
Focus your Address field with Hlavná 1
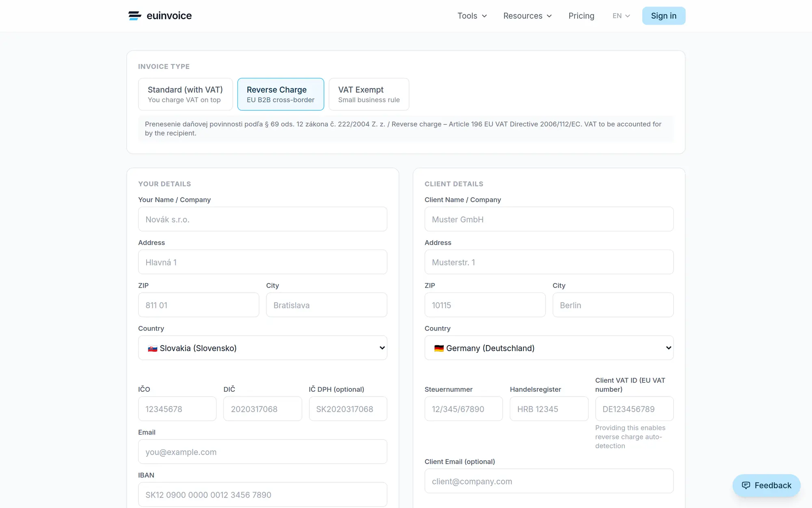tap(263, 262)
